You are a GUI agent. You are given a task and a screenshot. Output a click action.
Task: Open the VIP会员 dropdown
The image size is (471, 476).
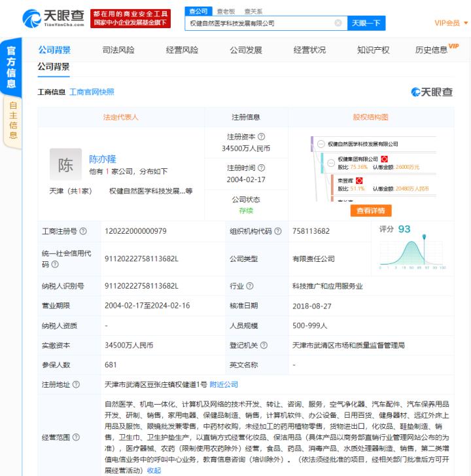point(451,23)
